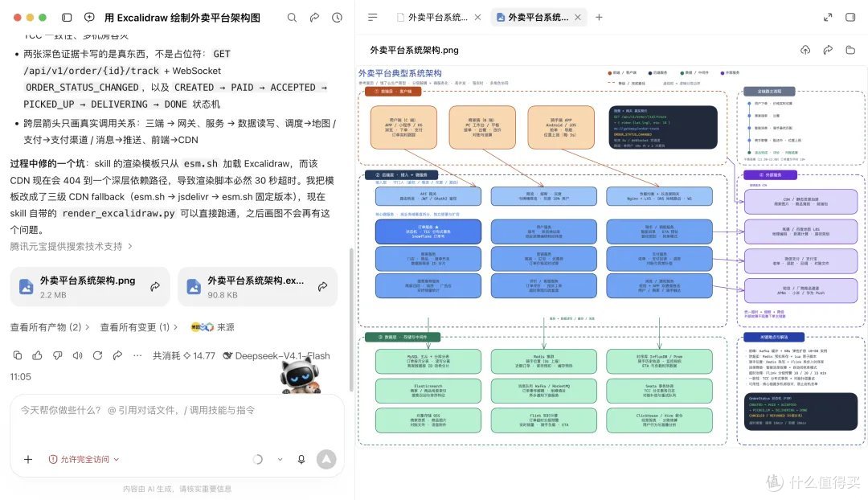The width and height of the screenshot is (868, 500).
Task: Open more actions ellipsis under the response
Action: coord(137,355)
